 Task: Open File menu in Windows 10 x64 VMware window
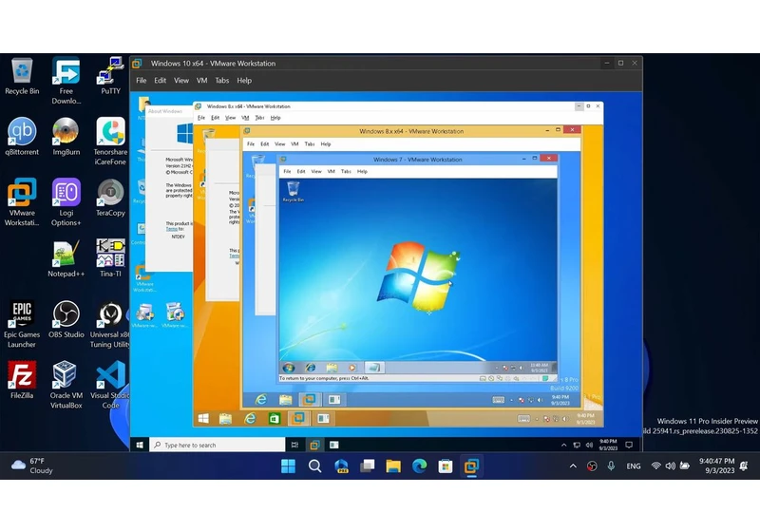point(141,81)
